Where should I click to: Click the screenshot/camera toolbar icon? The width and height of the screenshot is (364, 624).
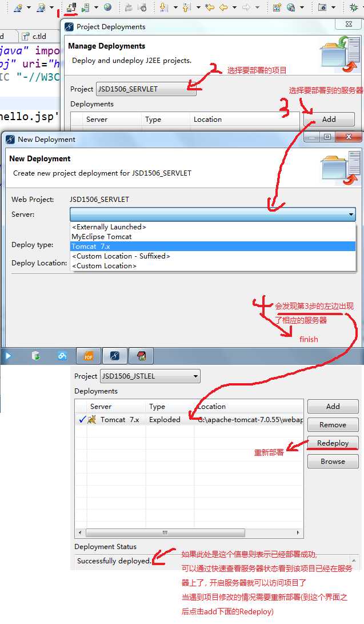point(322,7)
